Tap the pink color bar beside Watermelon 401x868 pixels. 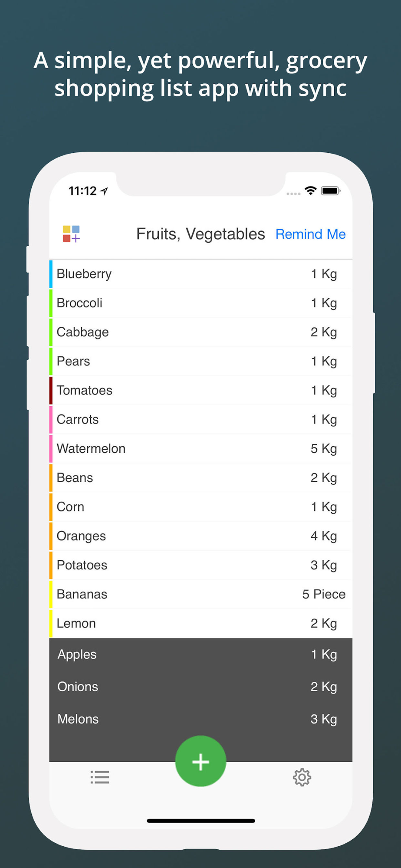click(x=51, y=448)
